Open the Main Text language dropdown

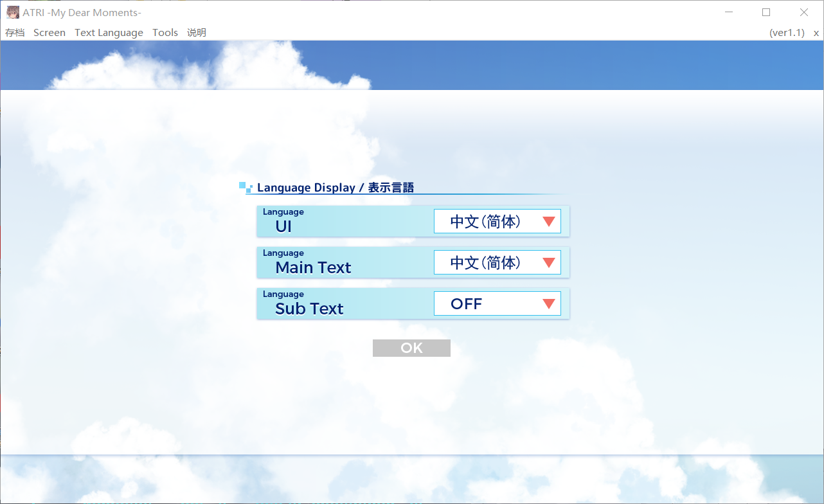tap(497, 262)
